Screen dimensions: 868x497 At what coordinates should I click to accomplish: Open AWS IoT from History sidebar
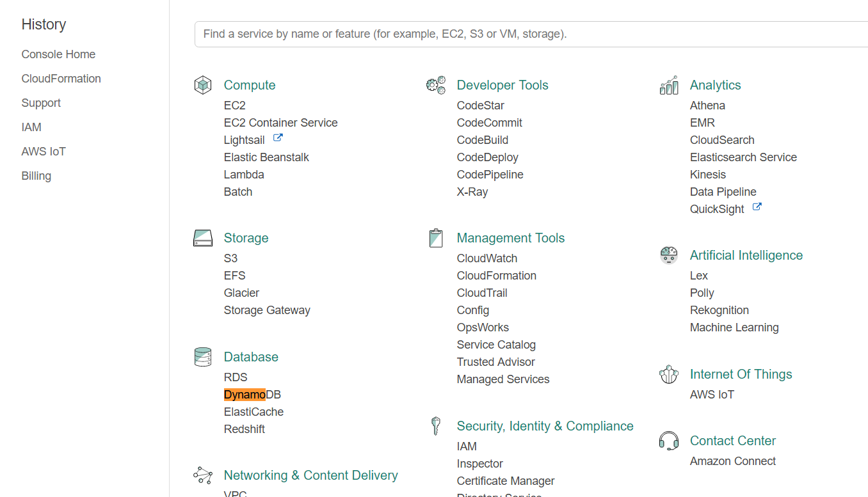[44, 152]
